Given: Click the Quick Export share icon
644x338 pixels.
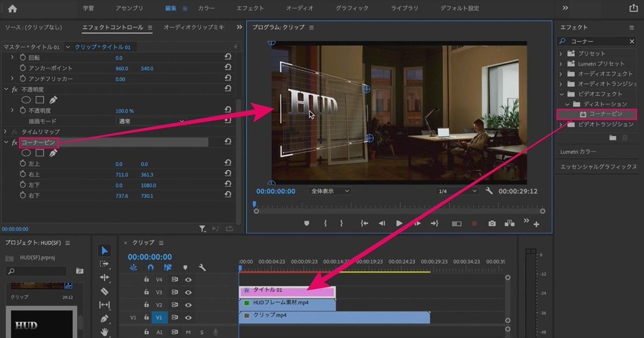Looking at the screenshot, I should (x=633, y=9).
